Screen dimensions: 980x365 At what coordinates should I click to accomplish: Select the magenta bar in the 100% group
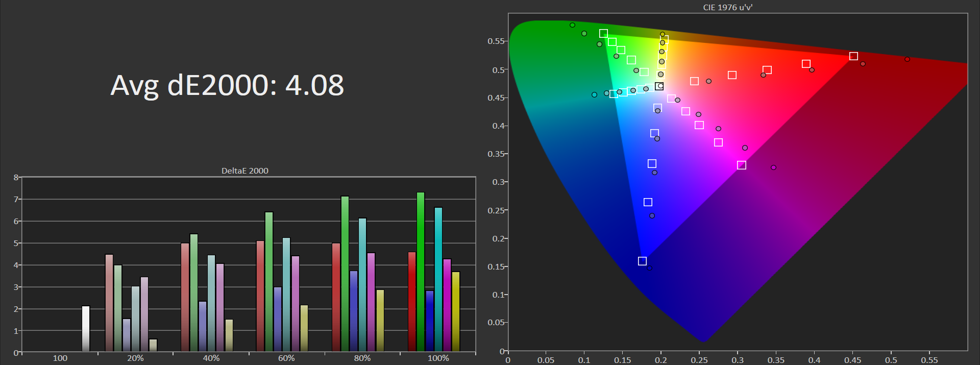[x=447, y=305]
